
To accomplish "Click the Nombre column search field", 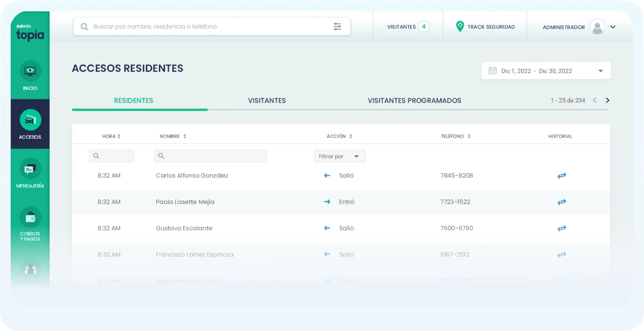I will pos(210,156).
